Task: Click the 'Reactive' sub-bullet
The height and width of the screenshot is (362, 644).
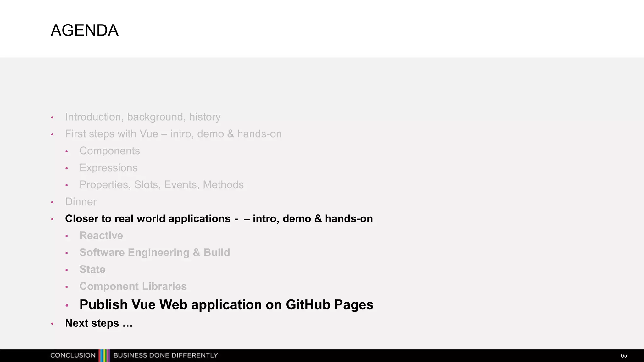Action: click(101, 236)
